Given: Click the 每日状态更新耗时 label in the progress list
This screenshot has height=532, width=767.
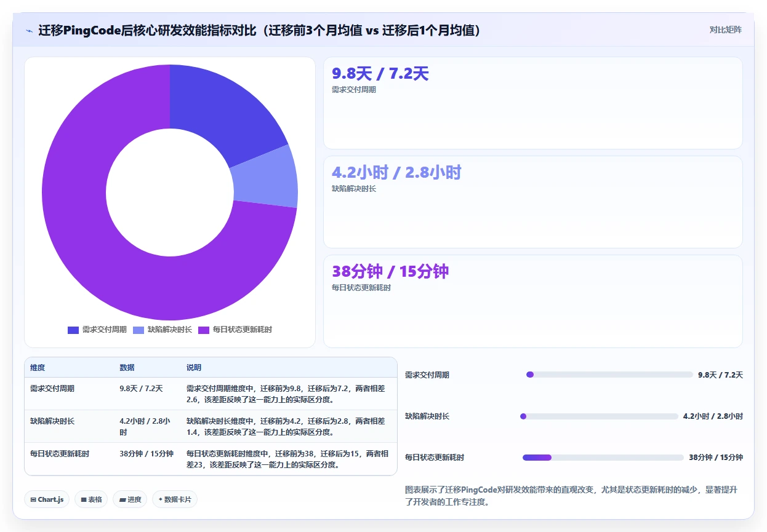Looking at the screenshot, I should pyautogui.click(x=435, y=458).
